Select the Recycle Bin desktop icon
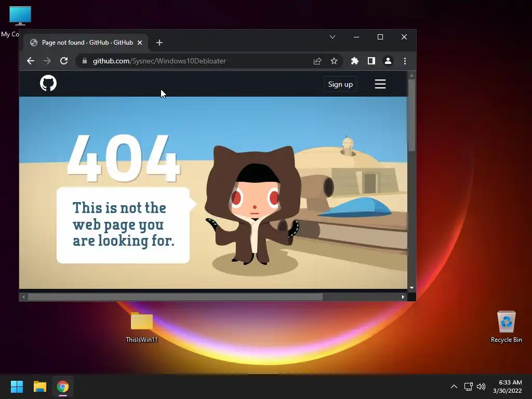Viewport: 532px width, 399px height. click(506, 327)
